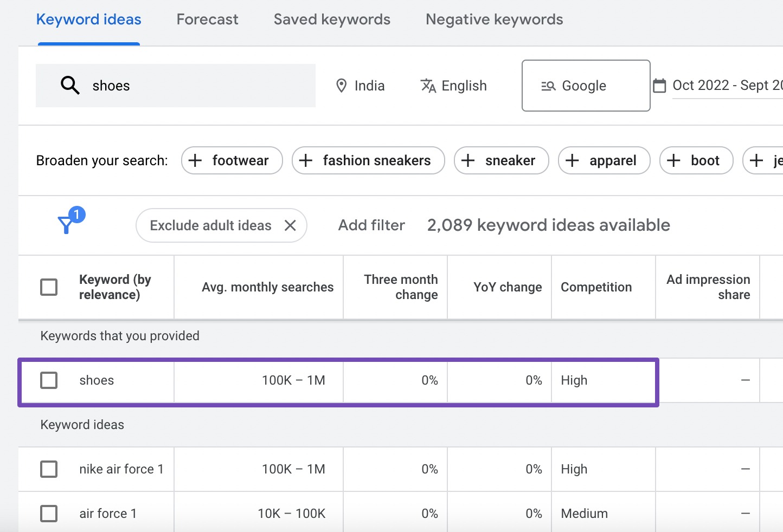Switch to the Forecast tab
The height and width of the screenshot is (532, 783).
(x=207, y=19)
